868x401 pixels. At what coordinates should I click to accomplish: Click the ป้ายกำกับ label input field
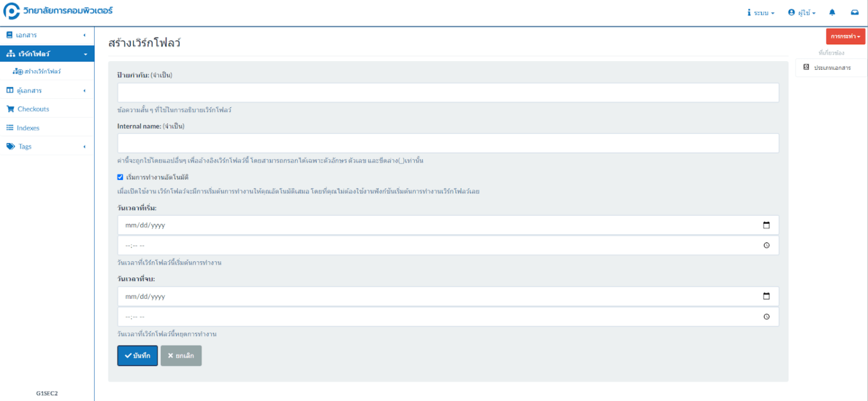click(x=448, y=92)
